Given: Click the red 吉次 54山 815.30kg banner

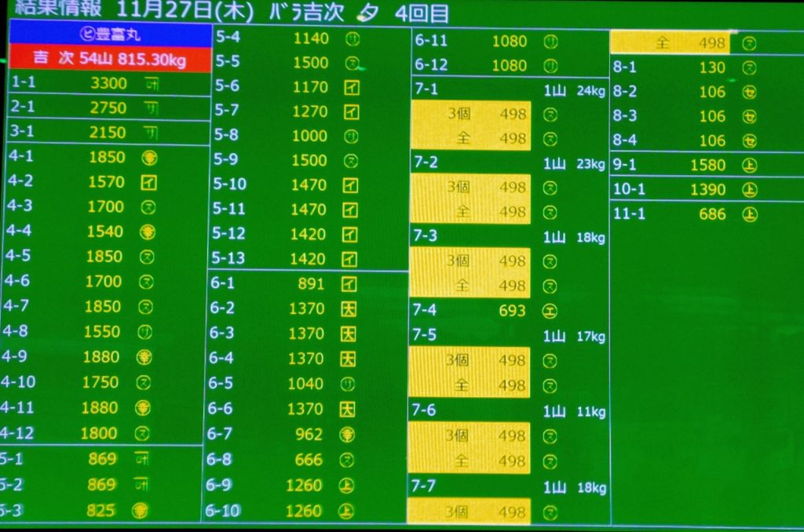Looking at the screenshot, I should pos(110,59).
